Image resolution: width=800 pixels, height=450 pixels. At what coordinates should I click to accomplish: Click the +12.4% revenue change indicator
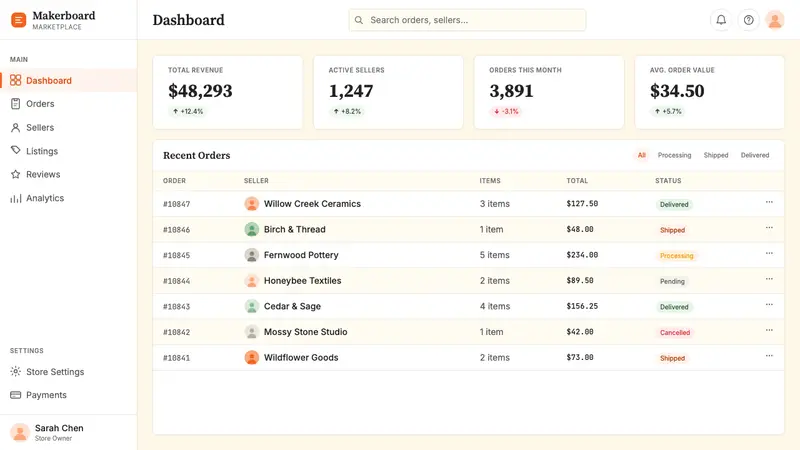point(187,111)
